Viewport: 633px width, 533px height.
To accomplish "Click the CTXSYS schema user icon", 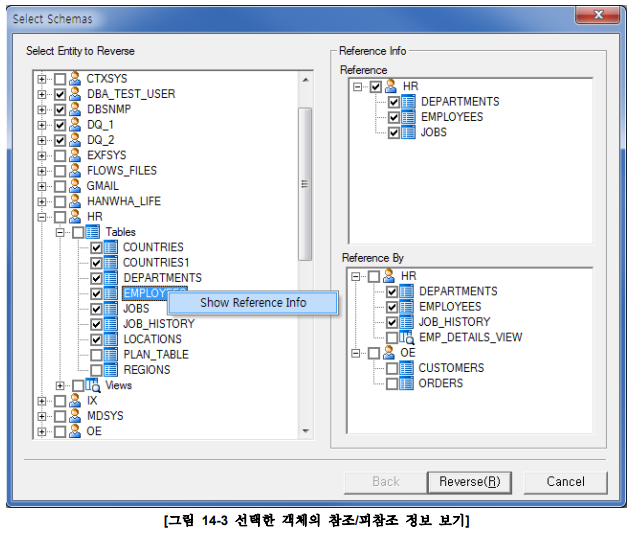I will pyautogui.click(x=75, y=78).
